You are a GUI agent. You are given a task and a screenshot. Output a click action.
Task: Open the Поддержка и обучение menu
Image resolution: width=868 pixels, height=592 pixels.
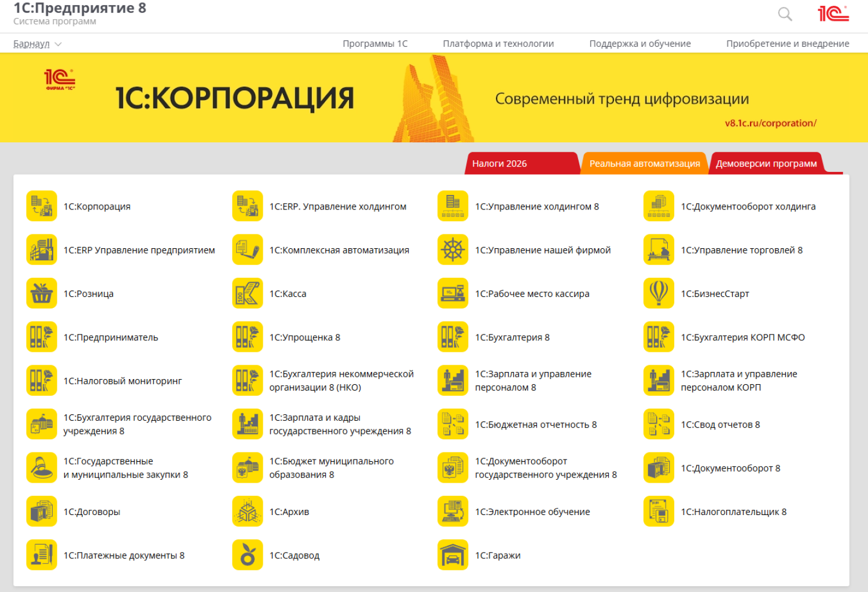click(639, 44)
